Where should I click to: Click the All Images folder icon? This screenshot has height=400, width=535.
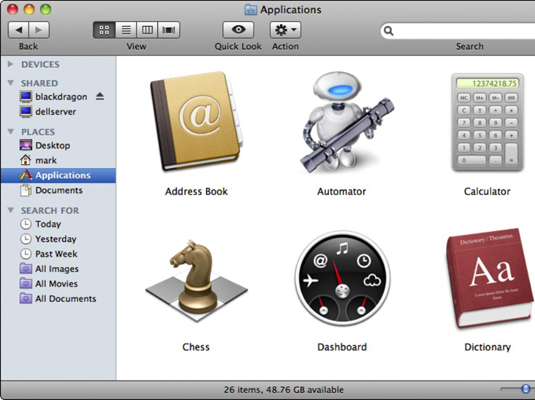pos(26,269)
